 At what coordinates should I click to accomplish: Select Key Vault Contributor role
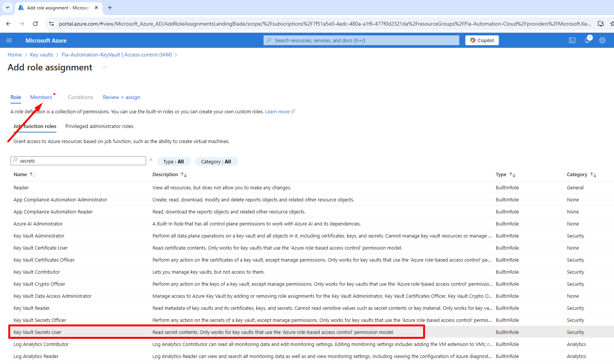(x=312, y=272)
